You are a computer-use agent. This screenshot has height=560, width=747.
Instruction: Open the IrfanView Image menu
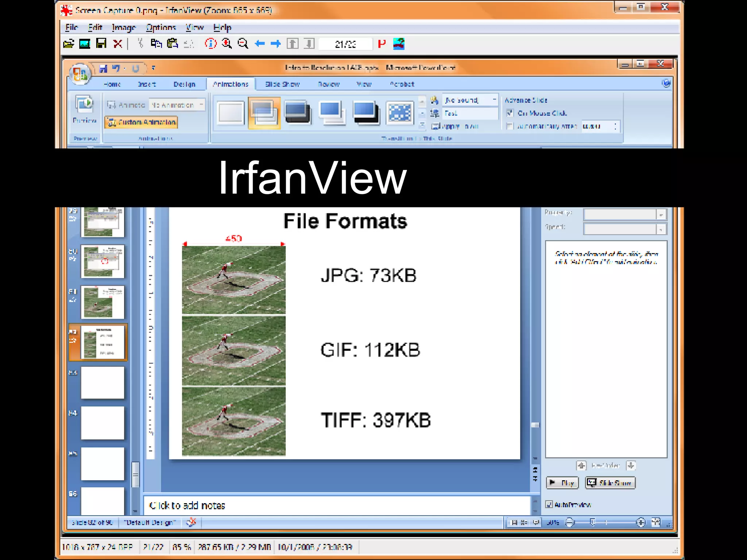(x=124, y=28)
